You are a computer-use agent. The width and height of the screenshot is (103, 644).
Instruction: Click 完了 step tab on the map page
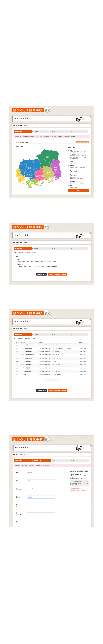click(x=79, y=131)
